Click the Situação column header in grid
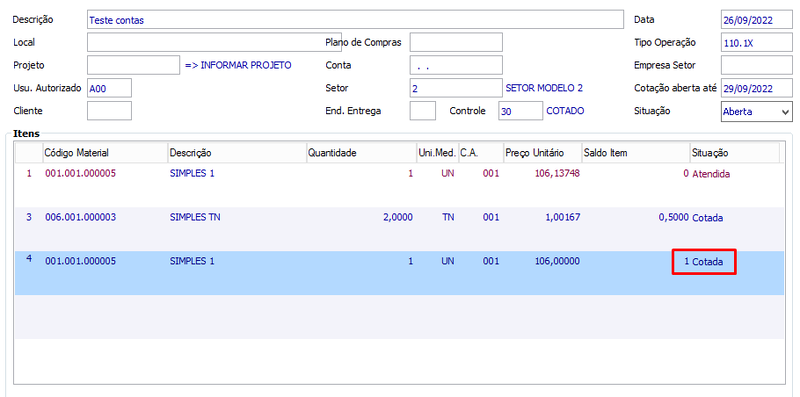800x397 pixels. [735, 153]
